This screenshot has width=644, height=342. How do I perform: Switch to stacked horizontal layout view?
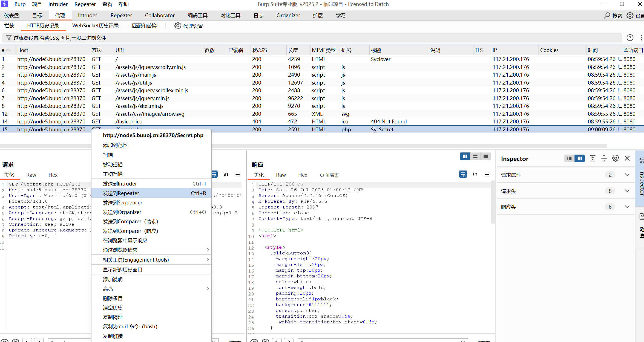(x=475, y=156)
